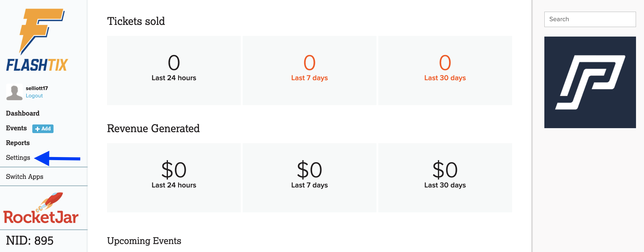Open the dark blue organization logo thumbnail
The image size is (644, 252).
click(590, 82)
